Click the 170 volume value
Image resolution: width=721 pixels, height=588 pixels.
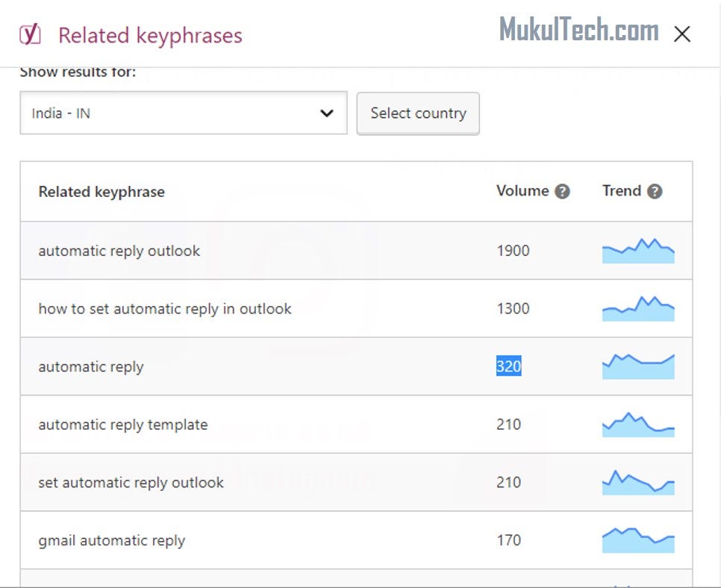[x=508, y=540]
